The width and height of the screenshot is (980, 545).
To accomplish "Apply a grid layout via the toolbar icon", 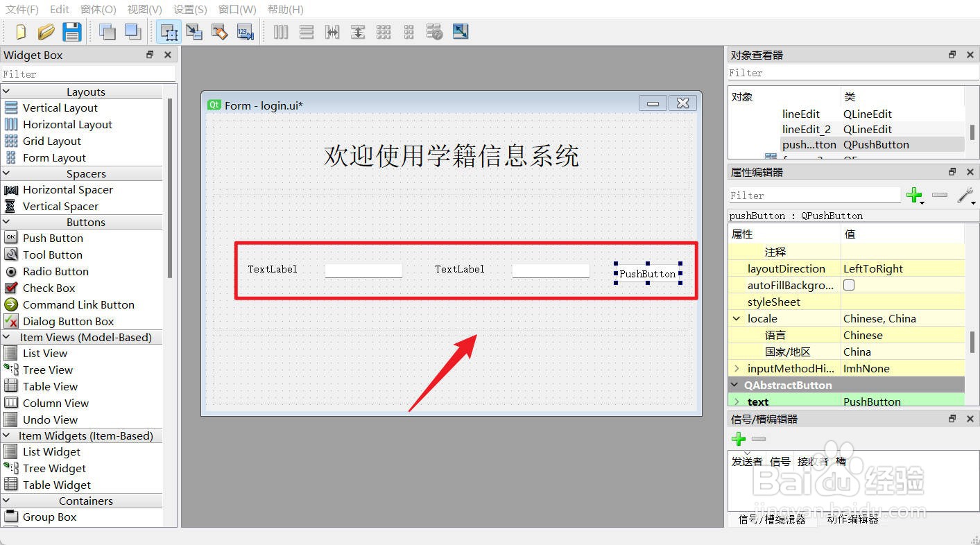I will coord(384,31).
